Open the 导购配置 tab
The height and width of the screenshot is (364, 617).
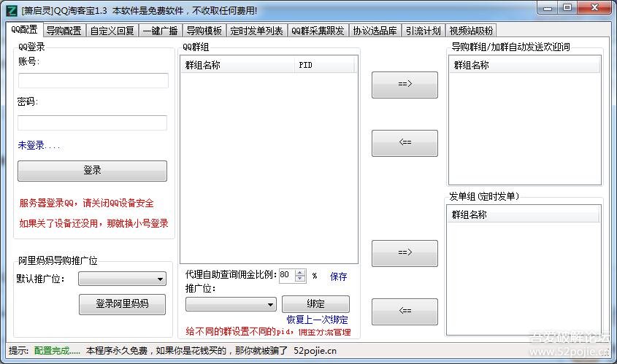tap(64, 31)
